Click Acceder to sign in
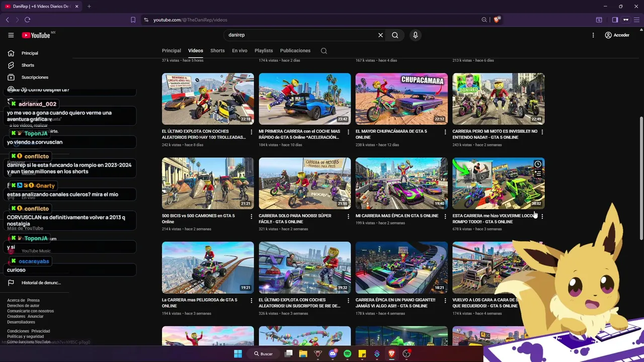 click(x=617, y=35)
